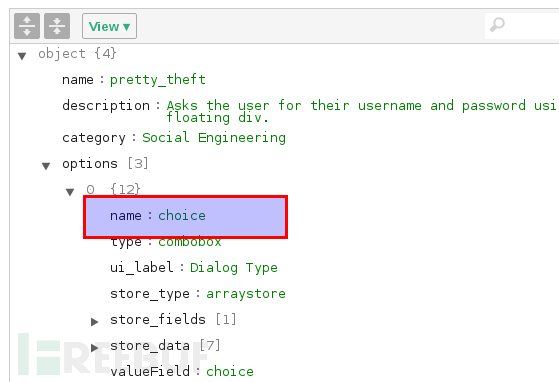
Task: Expand the store_data [7] array
Action: [x=94, y=348]
